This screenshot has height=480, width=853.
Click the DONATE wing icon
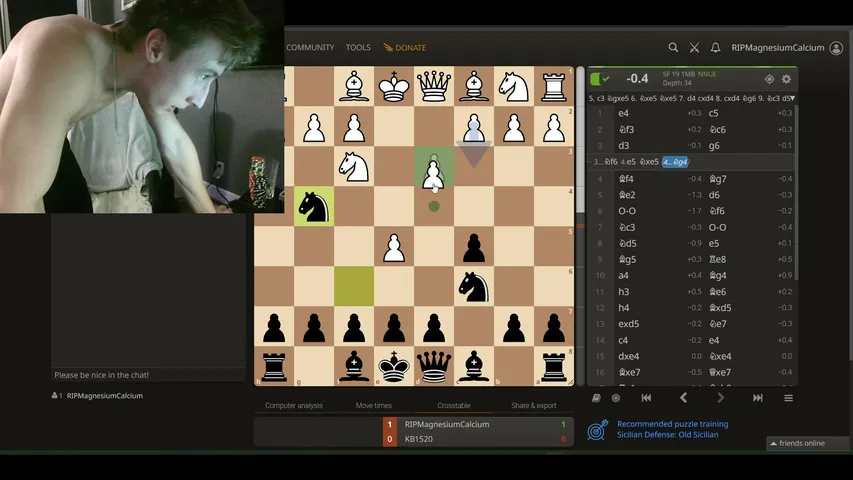pyautogui.click(x=388, y=47)
